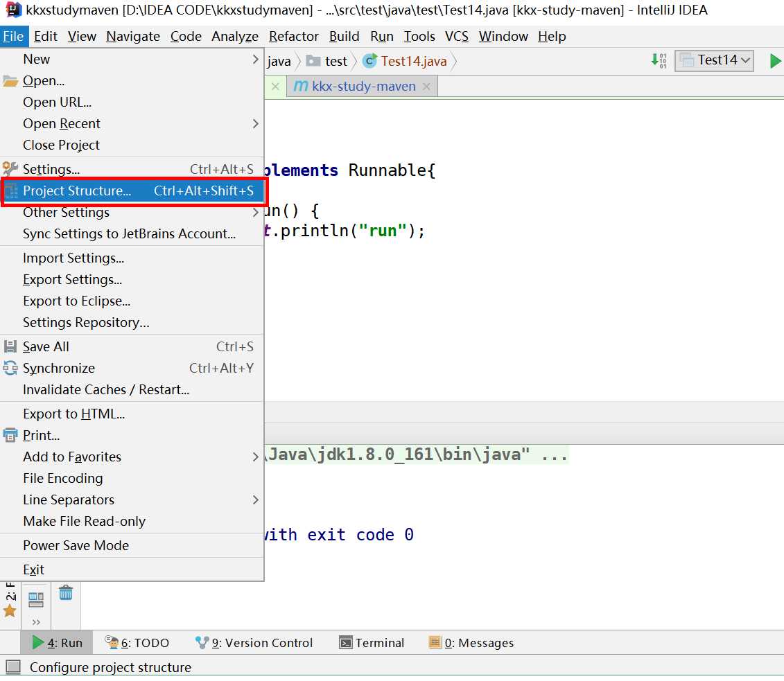Viewport: 784px width, 681px height.
Task: Open the 0: Messages tool window
Action: coord(471,642)
